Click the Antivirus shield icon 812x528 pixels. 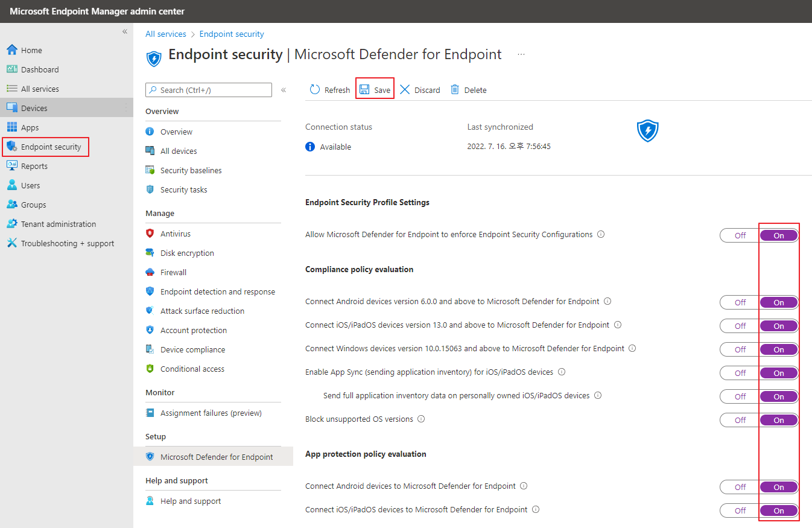150,234
